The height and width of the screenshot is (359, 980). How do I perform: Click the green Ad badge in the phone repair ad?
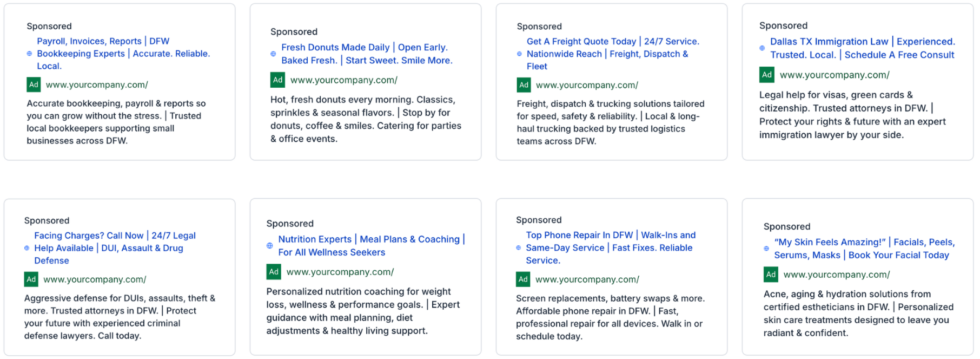[x=523, y=279]
